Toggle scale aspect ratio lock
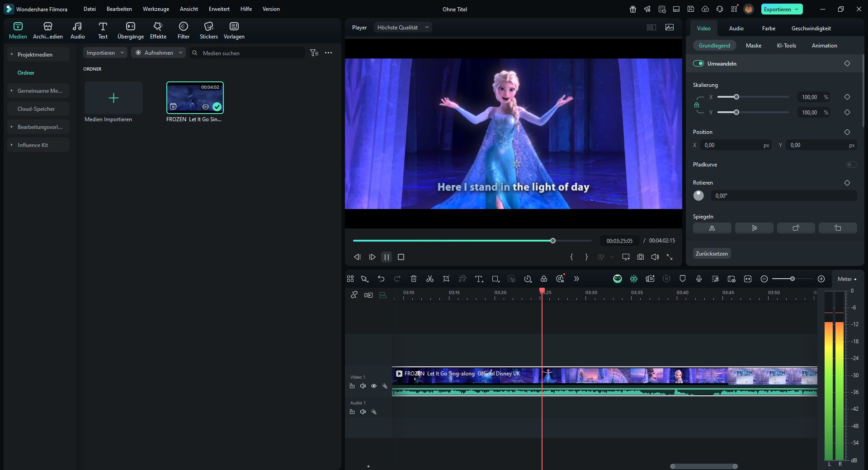 [x=697, y=104]
